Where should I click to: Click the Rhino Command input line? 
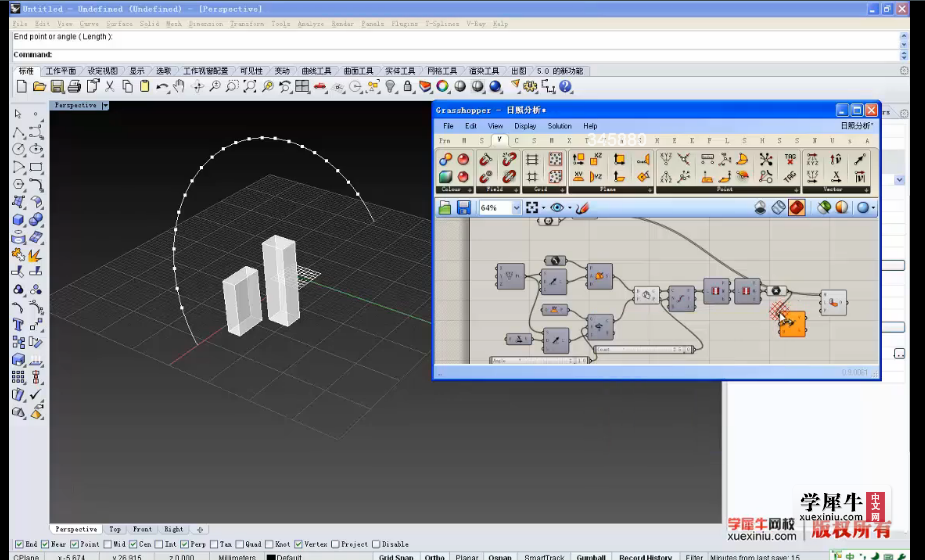pyautogui.click(x=454, y=54)
